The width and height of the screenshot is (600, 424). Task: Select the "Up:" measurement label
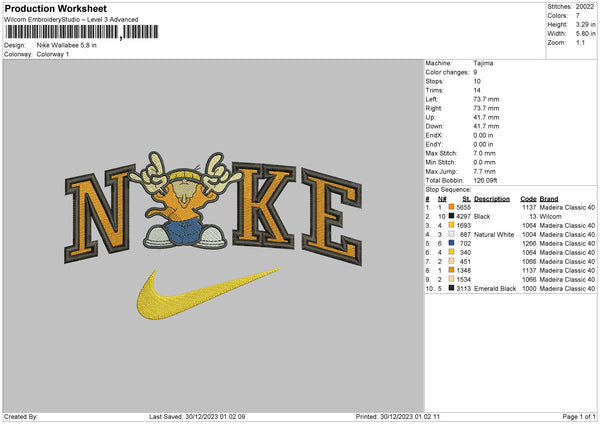point(430,117)
